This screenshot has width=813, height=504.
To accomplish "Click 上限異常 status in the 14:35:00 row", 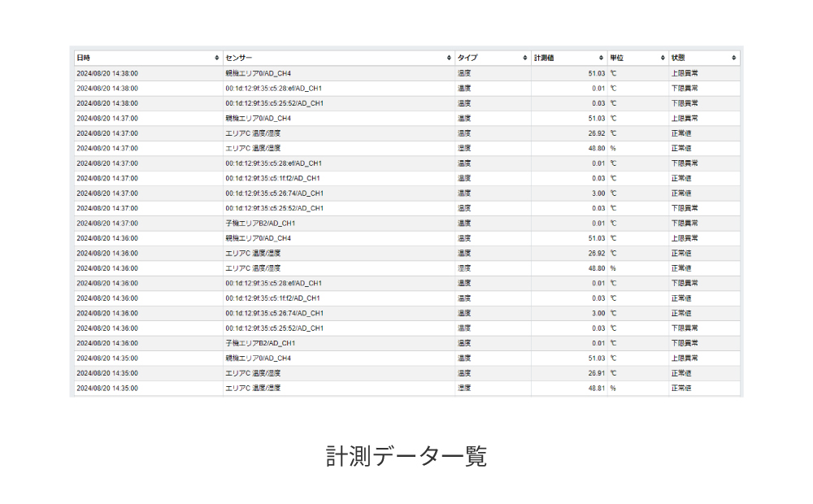I will click(x=685, y=358).
